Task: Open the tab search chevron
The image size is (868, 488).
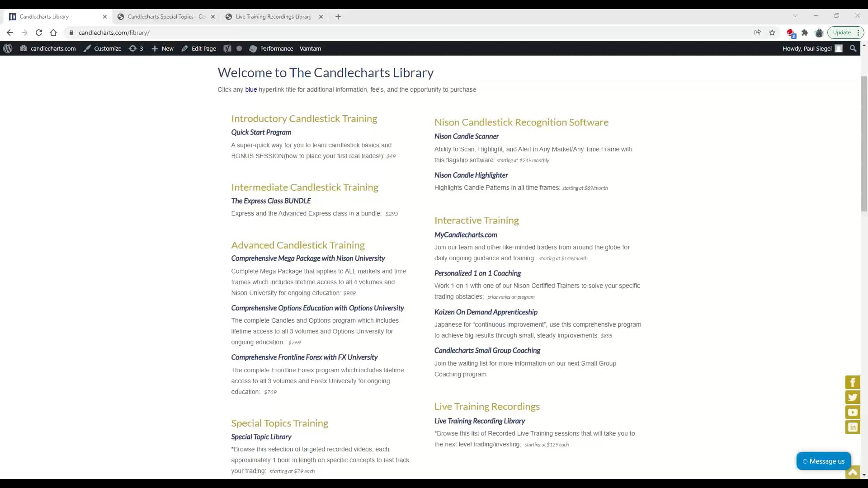Action: click(795, 16)
